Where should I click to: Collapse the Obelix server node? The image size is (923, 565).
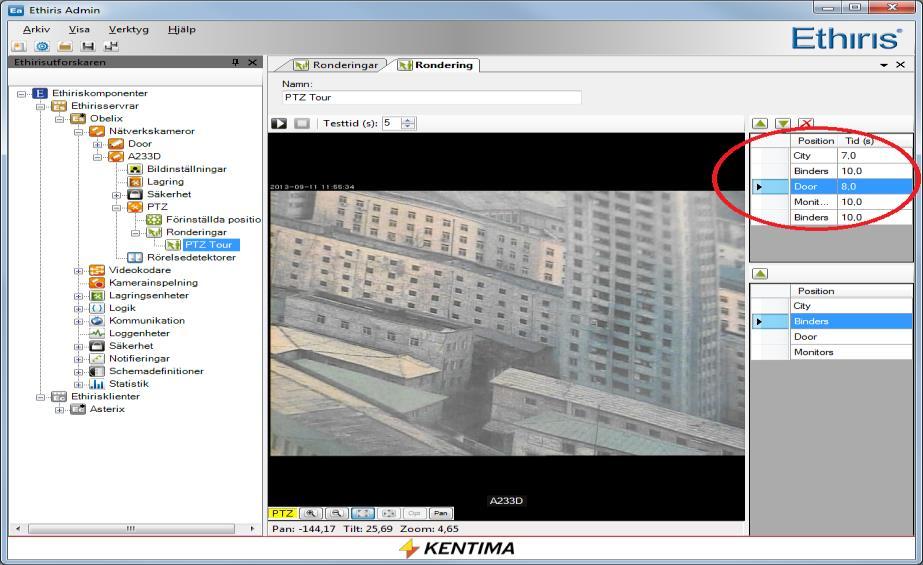pos(59,119)
